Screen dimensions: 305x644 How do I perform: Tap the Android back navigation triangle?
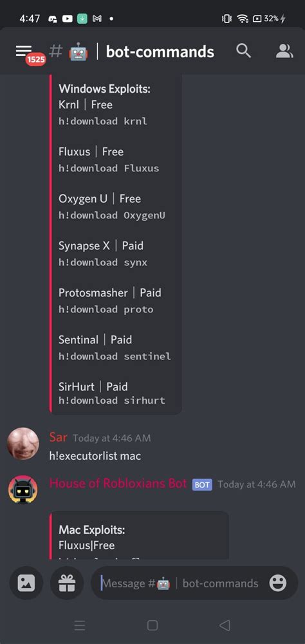(x=225, y=625)
